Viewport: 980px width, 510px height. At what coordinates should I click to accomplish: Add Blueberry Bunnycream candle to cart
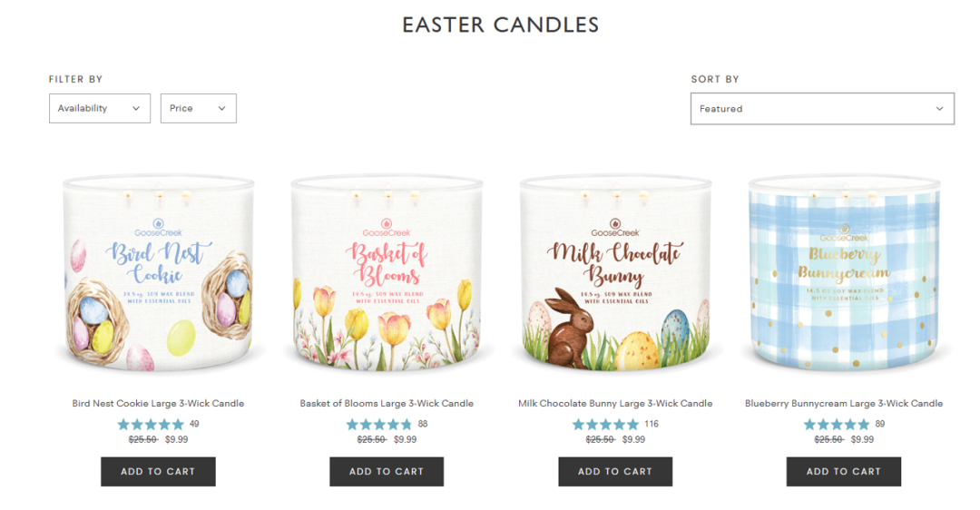click(x=844, y=471)
